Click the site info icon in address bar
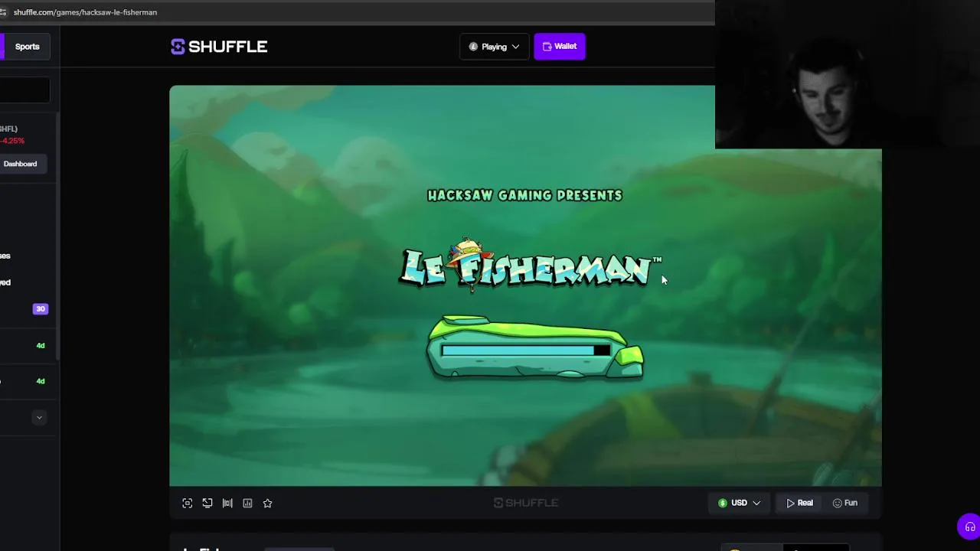980x551 pixels. [3, 12]
